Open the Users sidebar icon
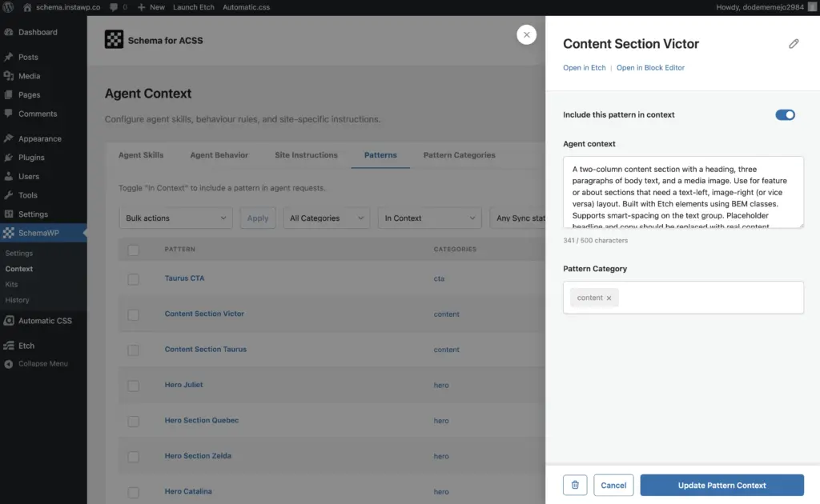 (x=8, y=176)
